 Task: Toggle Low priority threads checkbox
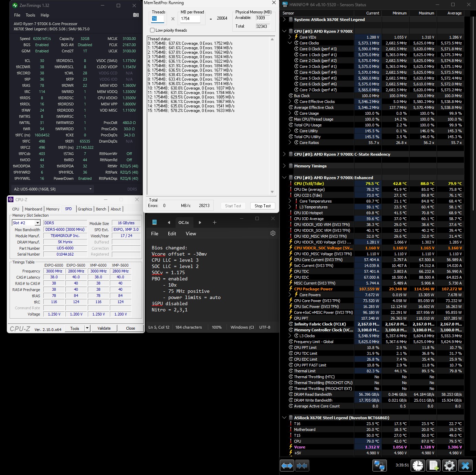152,30
